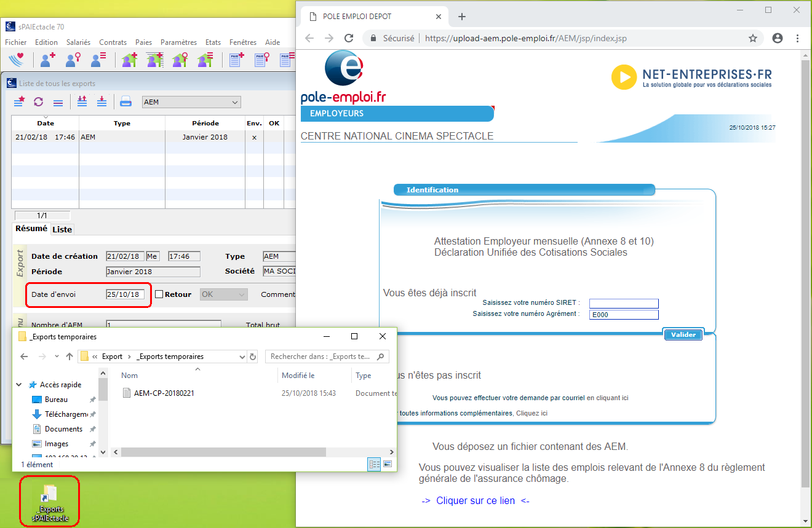This screenshot has width=812, height=528.
Task: Select the Janvier 2018 export row
Action: tap(153, 137)
